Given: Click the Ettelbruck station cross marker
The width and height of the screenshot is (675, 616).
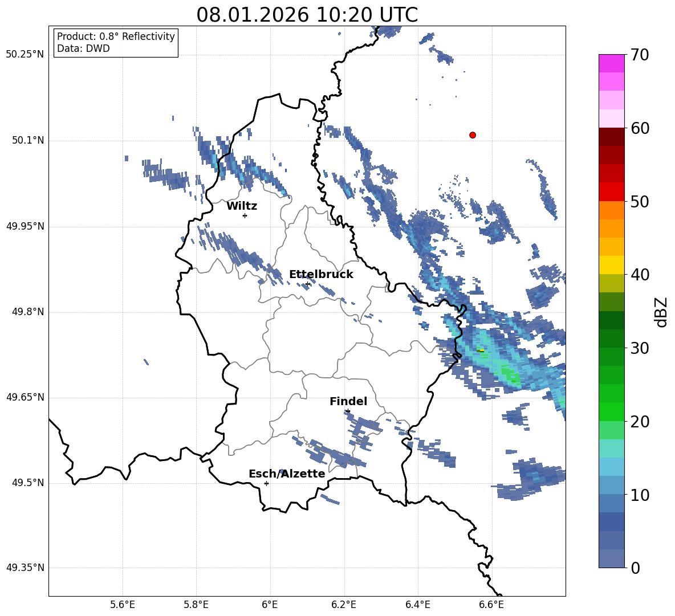Looking at the screenshot, I should (x=307, y=284).
